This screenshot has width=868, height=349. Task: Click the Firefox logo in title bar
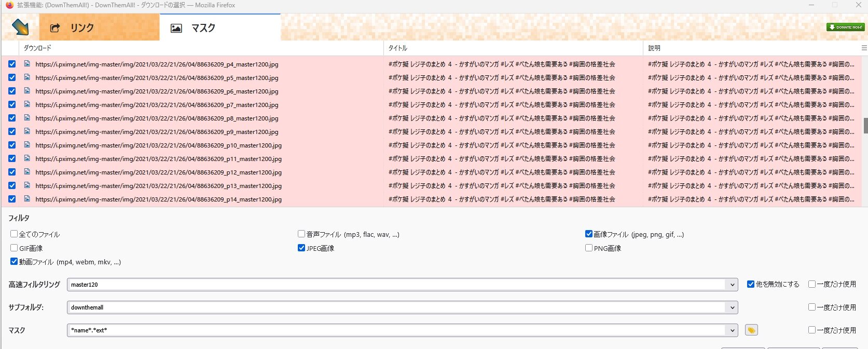[x=9, y=5]
